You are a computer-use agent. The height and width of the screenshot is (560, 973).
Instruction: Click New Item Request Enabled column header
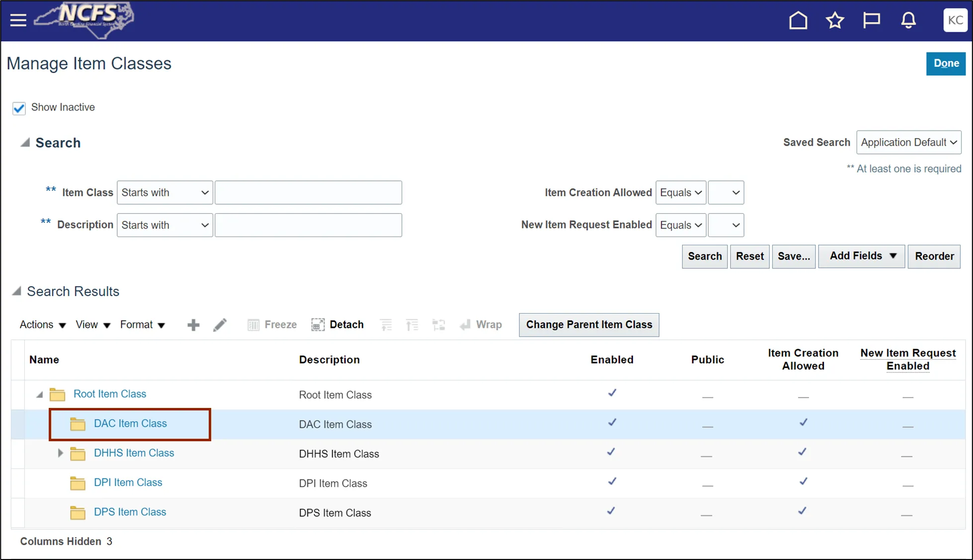tap(908, 360)
